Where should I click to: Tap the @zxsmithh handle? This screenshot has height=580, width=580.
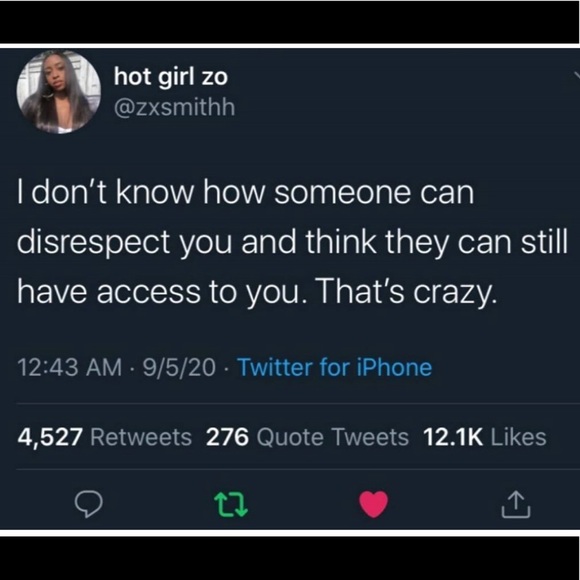coord(175,108)
